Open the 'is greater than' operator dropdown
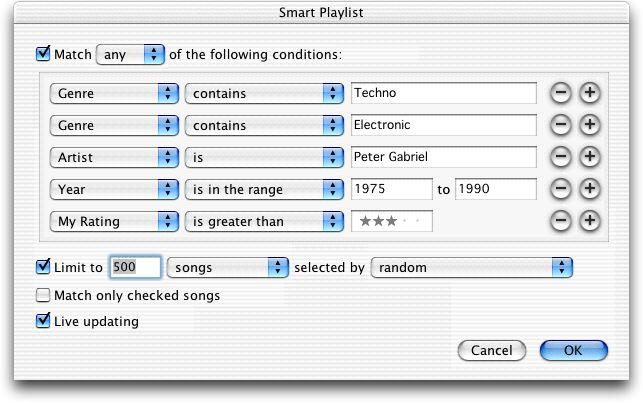The image size is (643, 403). click(x=264, y=221)
